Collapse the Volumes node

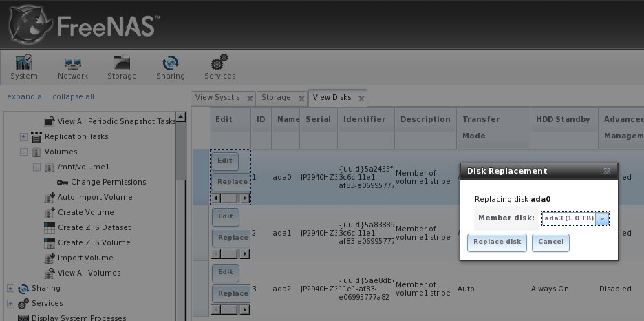click(24, 152)
